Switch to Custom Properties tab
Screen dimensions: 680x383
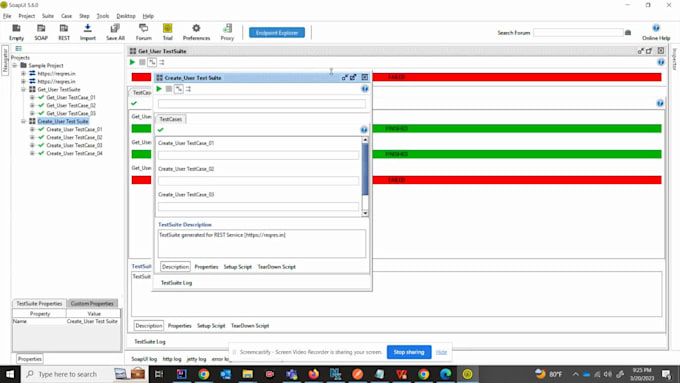[x=92, y=304]
